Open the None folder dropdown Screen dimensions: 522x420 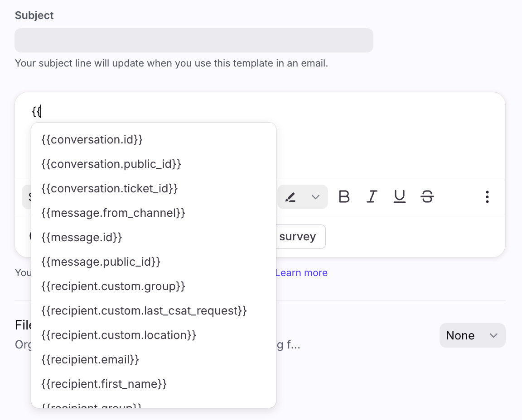coord(472,335)
